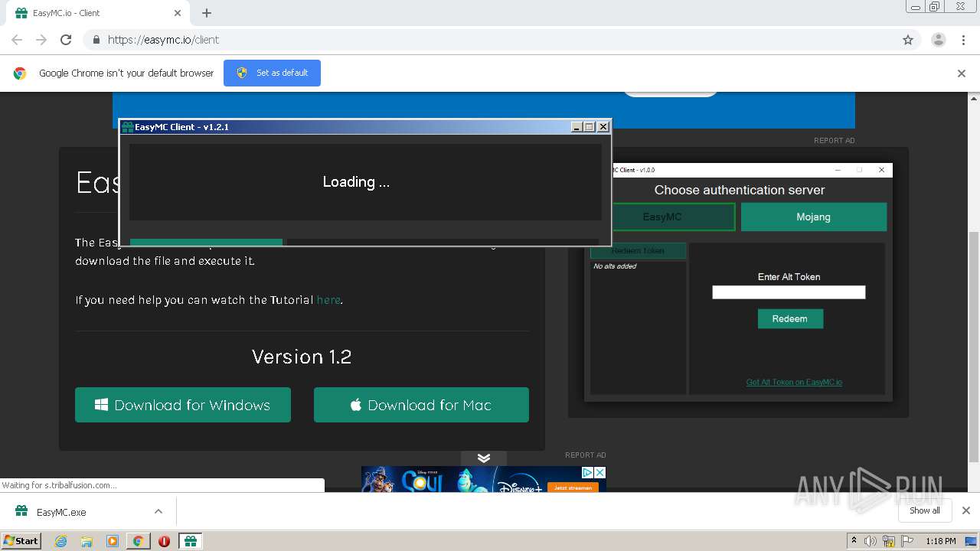Open File Explorer from the taskbar
This screenshot has width=980, height=551.
(87, 541)
